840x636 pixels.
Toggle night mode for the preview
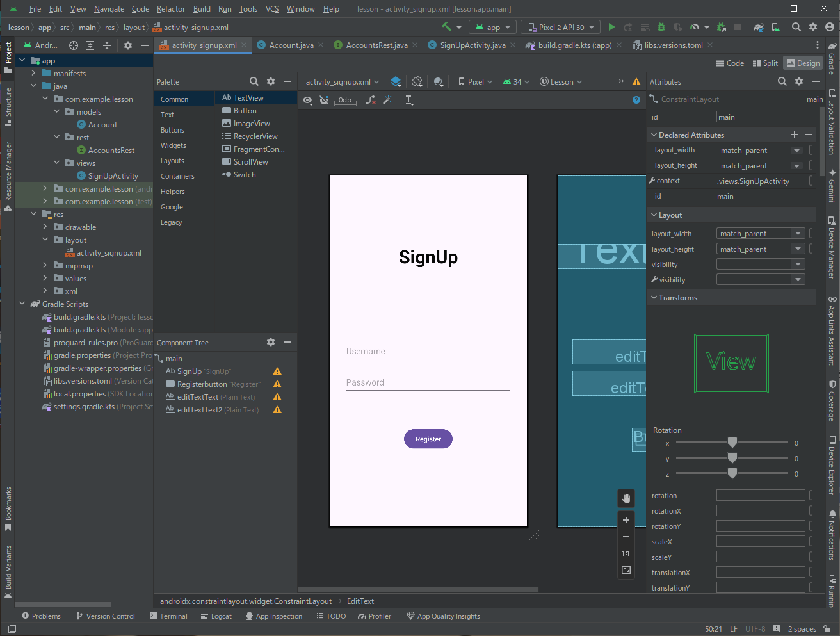[439, 81]
